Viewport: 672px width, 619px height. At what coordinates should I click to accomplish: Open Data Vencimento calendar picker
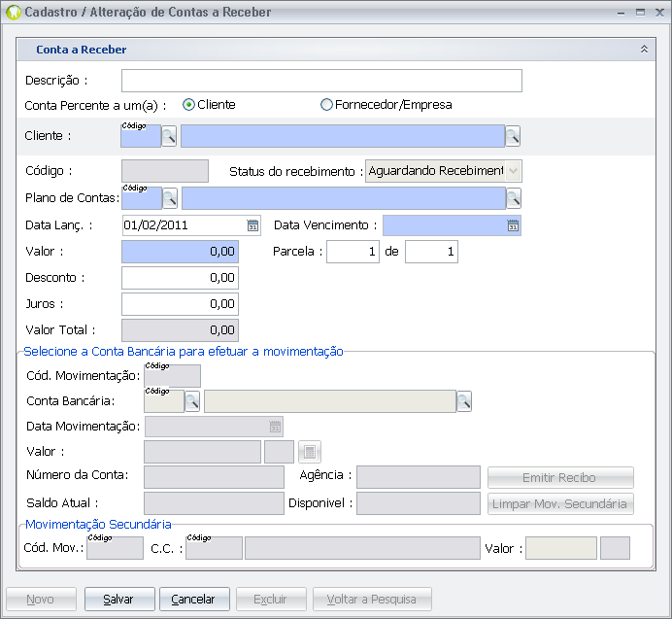click(513, 225)
